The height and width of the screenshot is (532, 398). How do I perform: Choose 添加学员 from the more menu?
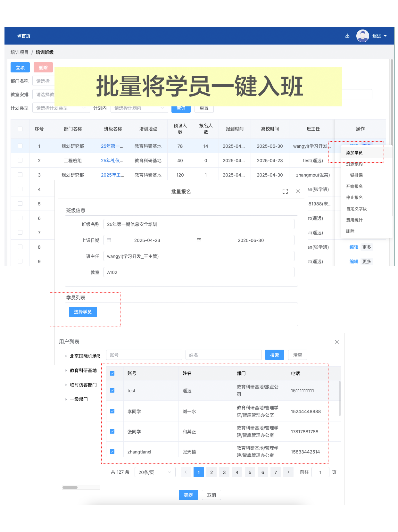tap(354, 153)
